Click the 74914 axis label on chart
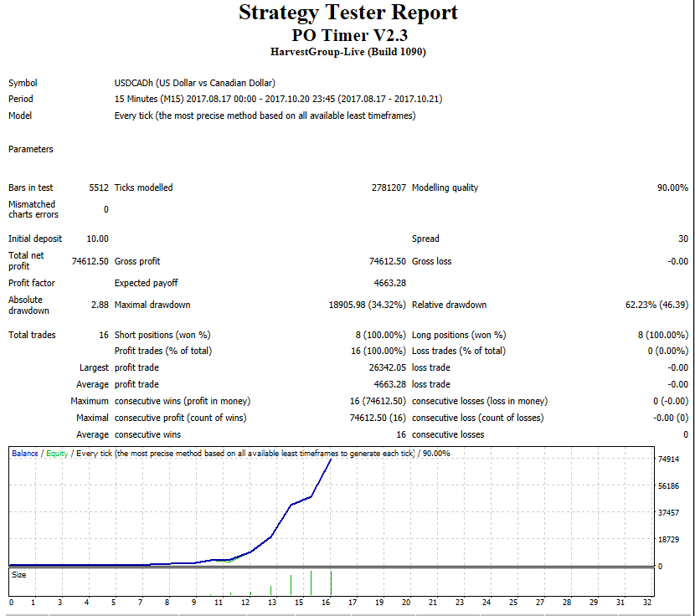The width and height of the screenshot is (695, 616). pos(668,459)
